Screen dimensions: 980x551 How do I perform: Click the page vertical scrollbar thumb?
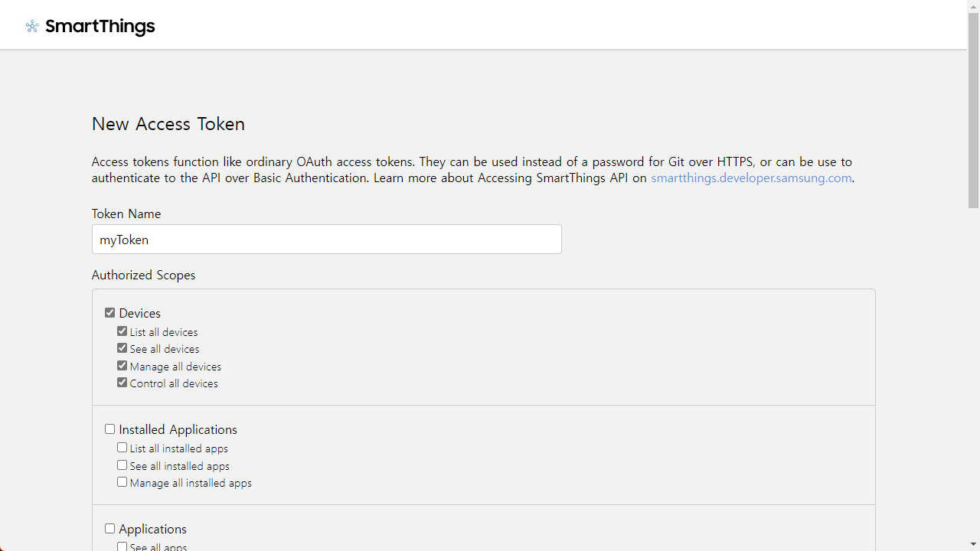coord(973,110)
